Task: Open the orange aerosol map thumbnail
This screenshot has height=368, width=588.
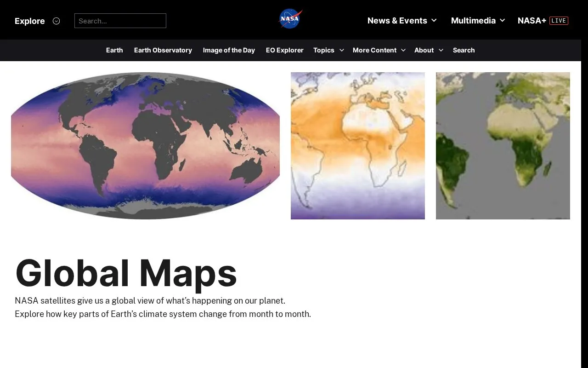Action: (358, 146)
